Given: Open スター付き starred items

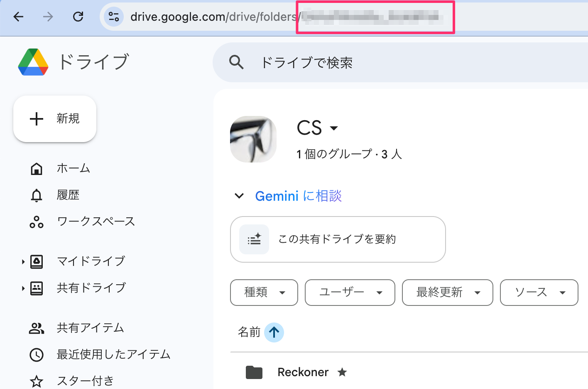Looking at the screenshot, I should 37,380.
